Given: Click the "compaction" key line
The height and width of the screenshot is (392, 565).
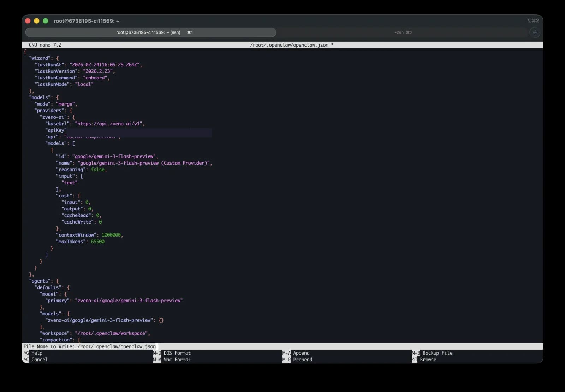Looking at the screenshot, I should tap(60, 340).
